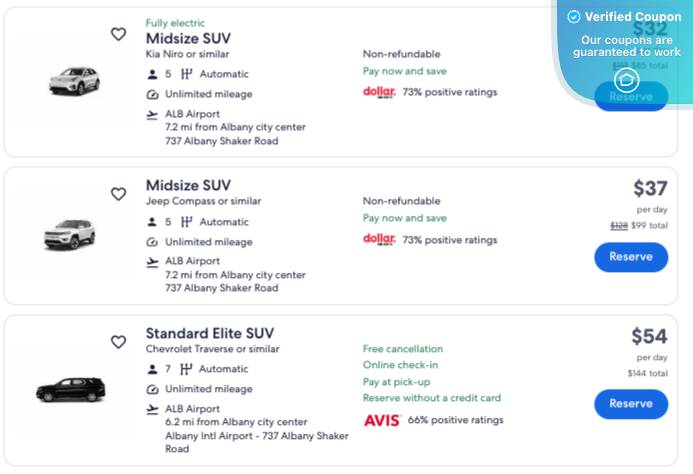This screenshot has width=693, height=474.
Task: Click the home icon in the coupon banner
Action: 626,80
